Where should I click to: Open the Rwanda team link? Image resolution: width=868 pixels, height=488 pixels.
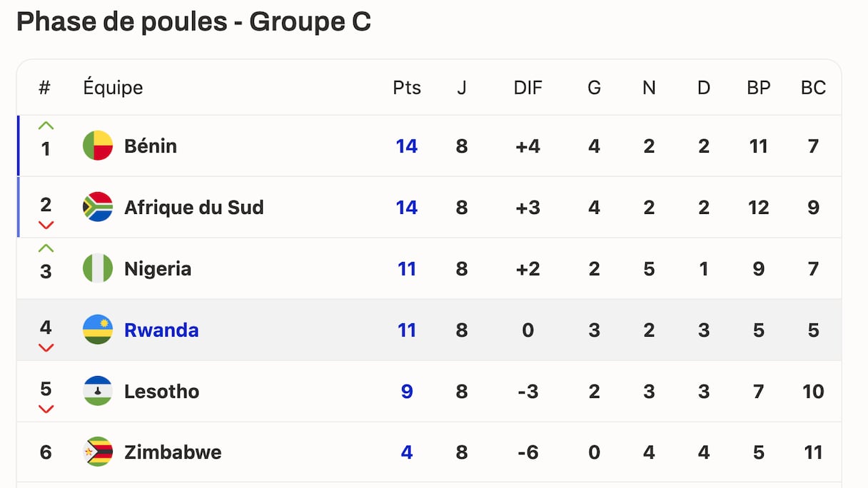(161, 330)
